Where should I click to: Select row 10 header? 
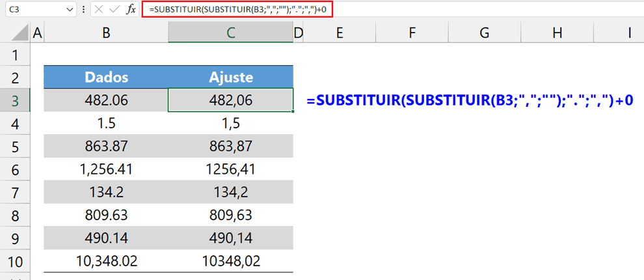tap(15, 261)
